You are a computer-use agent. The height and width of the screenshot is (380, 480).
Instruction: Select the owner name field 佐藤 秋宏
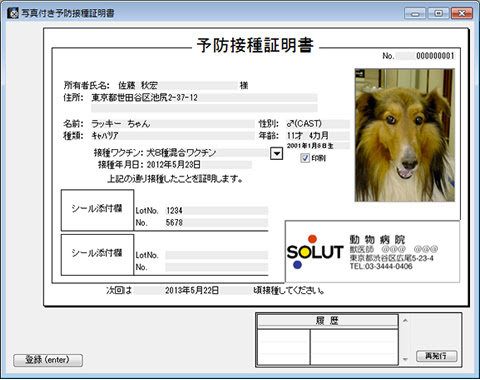click(x=177, y=86)
